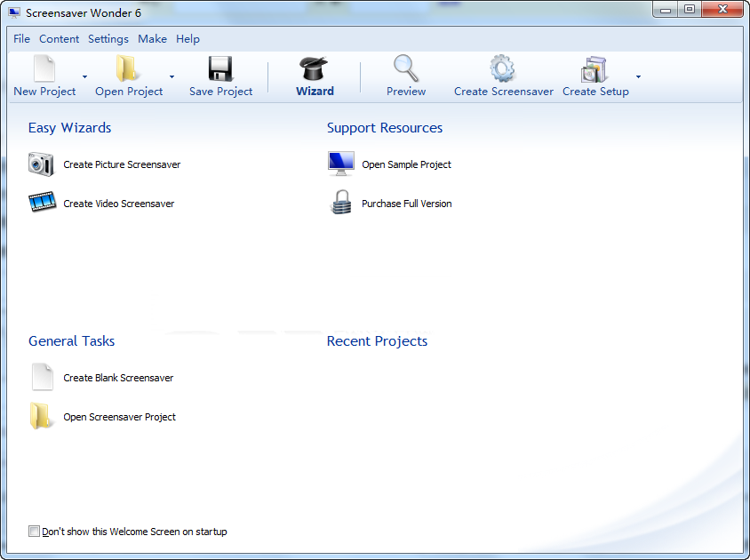Click the Easy Wizards heading
The image size is (750, 560).
(69, 128)
